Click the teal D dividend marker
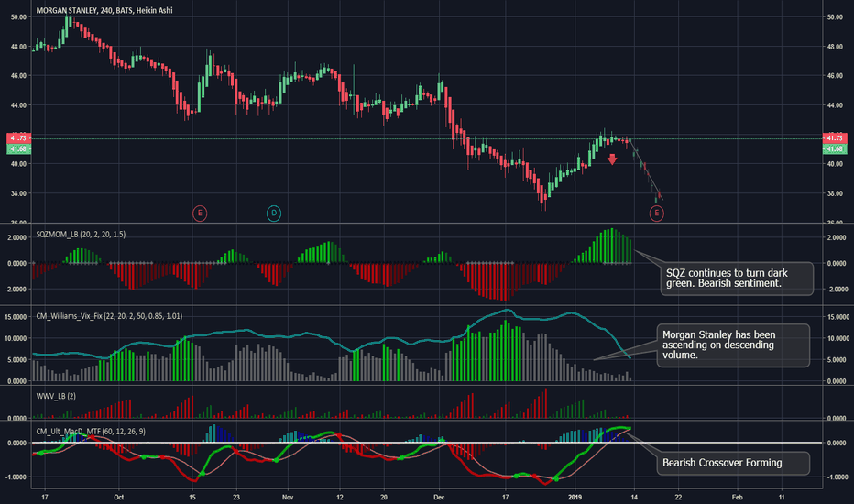Viewport: 854px width, 504px height. [274, 213]
